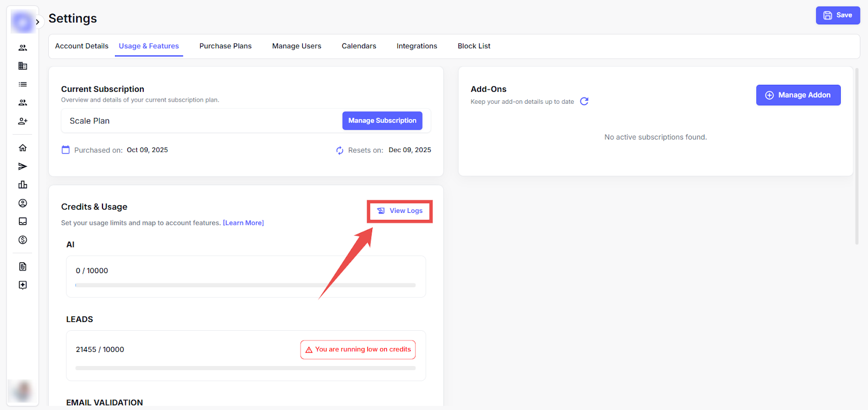Click the add user icon in sidebar

click(23, 121)
